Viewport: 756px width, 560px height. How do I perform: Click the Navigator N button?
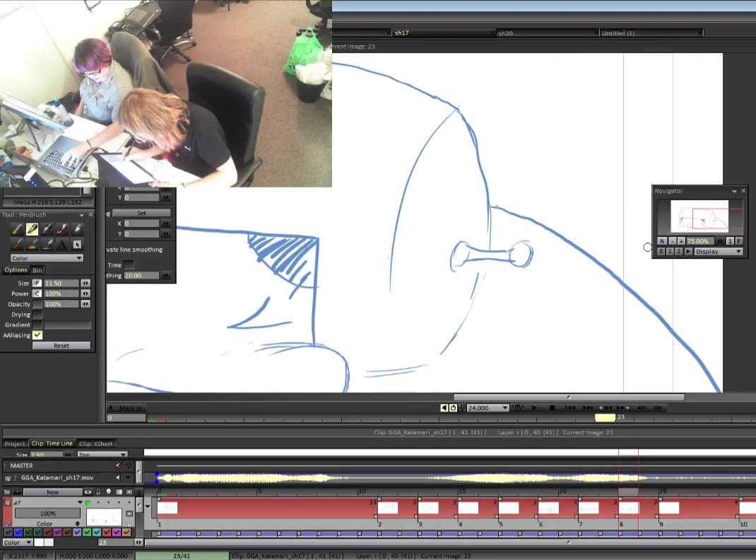tap(662, 240)
